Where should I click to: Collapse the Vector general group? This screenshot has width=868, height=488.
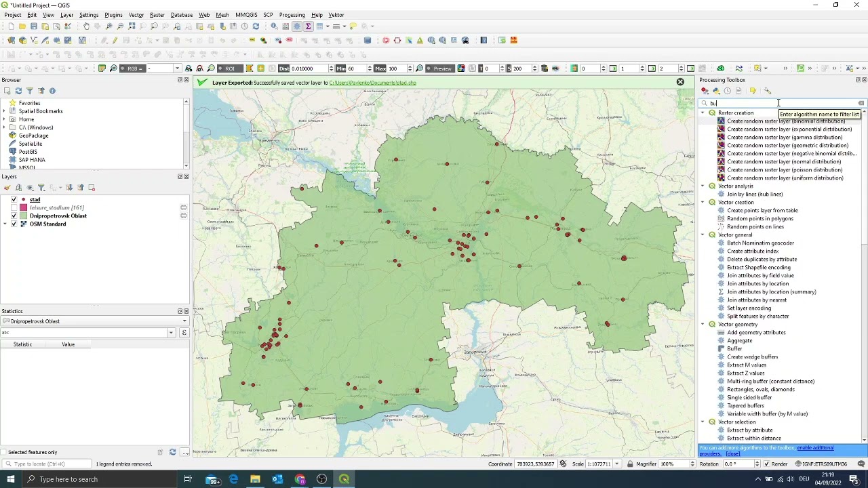click(x=703, y=235)
